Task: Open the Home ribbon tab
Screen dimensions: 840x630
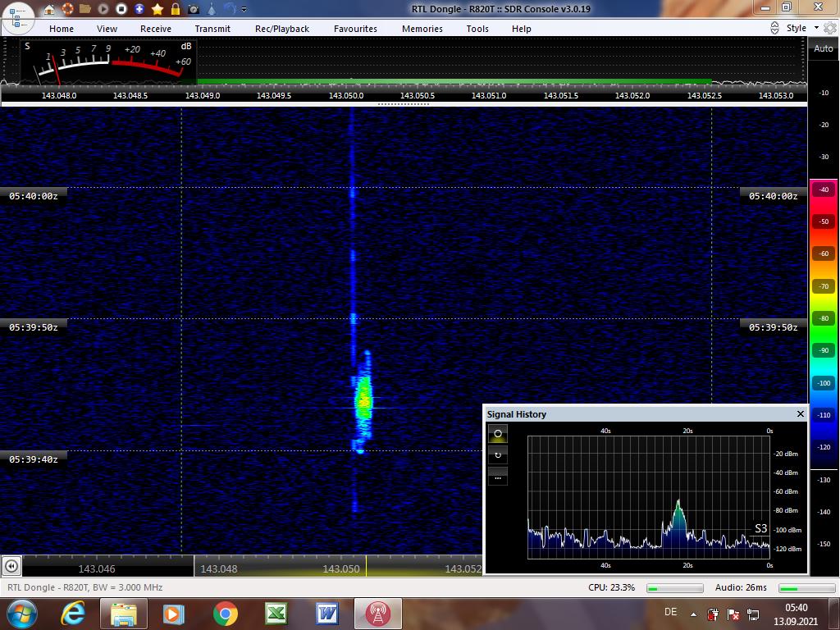Action: (x=62, y=29)
